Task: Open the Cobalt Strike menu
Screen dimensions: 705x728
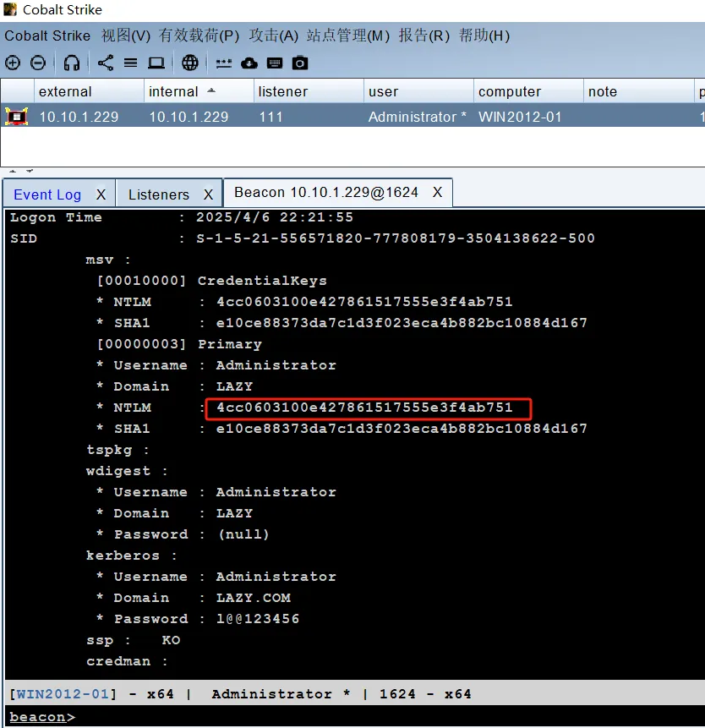Action: 47,36
